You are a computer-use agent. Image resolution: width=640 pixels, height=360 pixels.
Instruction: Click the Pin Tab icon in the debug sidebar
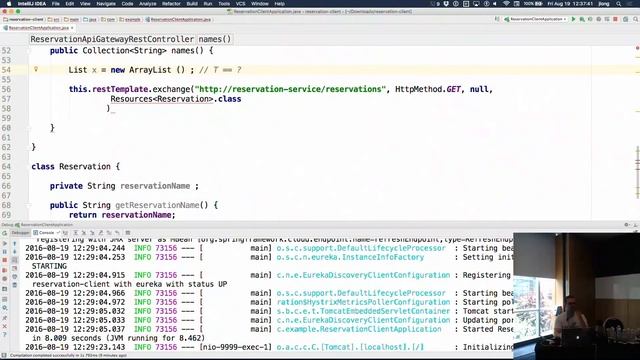[4, 318]
